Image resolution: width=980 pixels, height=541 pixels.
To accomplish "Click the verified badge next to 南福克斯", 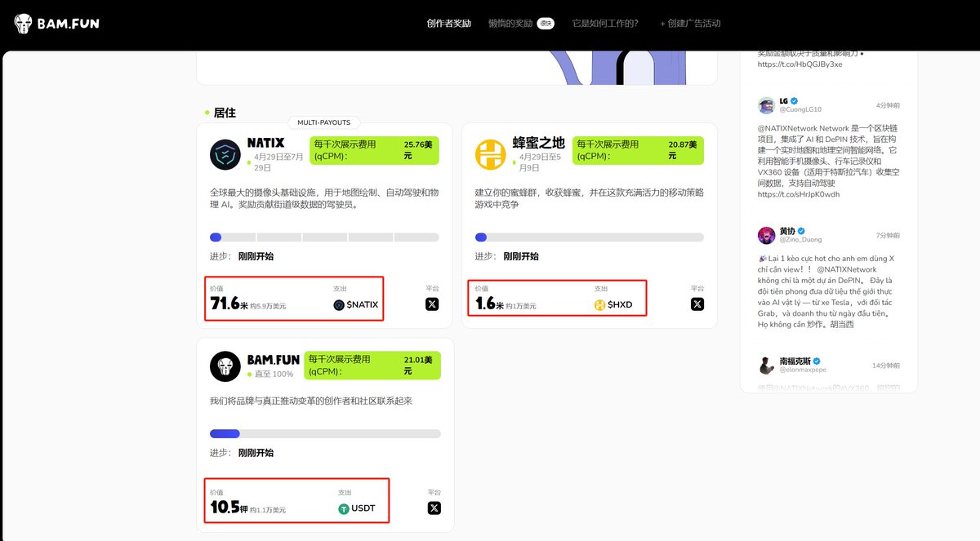I will pyautogui.click(x=816, y=361).
